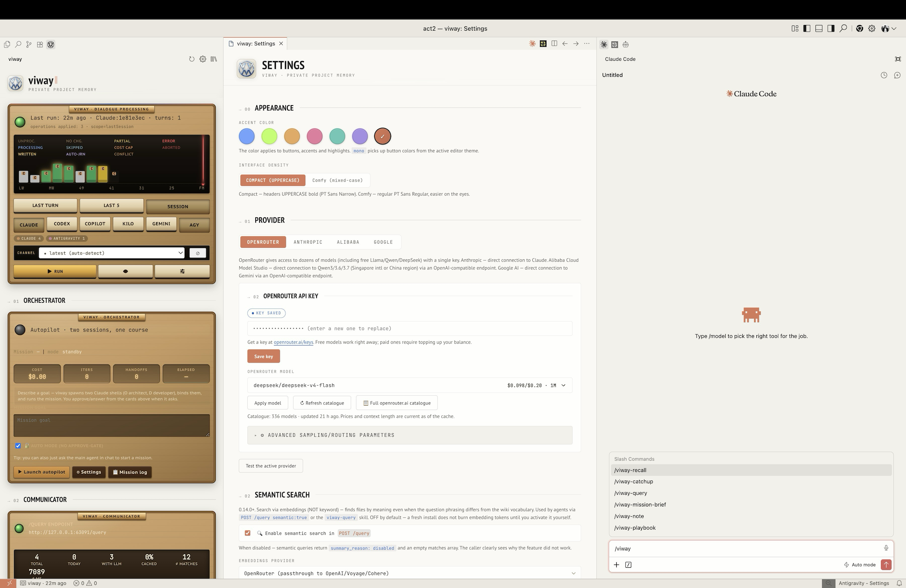The height and width of the screenshot is (588, 906).
Task: Open viway sidebar gear settings
Action: click(x=202, y=59)
